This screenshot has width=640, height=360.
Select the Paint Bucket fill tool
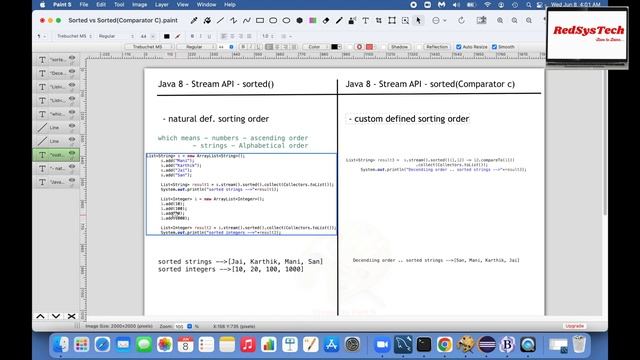(207, 20)
